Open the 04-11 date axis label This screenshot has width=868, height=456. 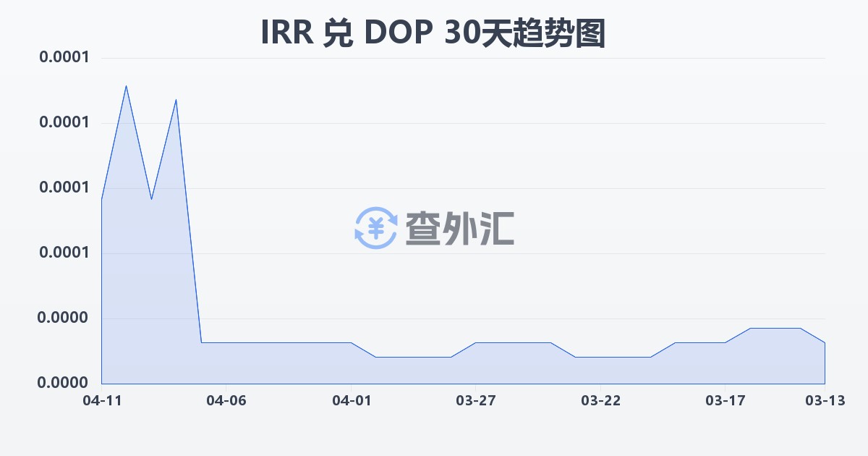click(101, 399)
